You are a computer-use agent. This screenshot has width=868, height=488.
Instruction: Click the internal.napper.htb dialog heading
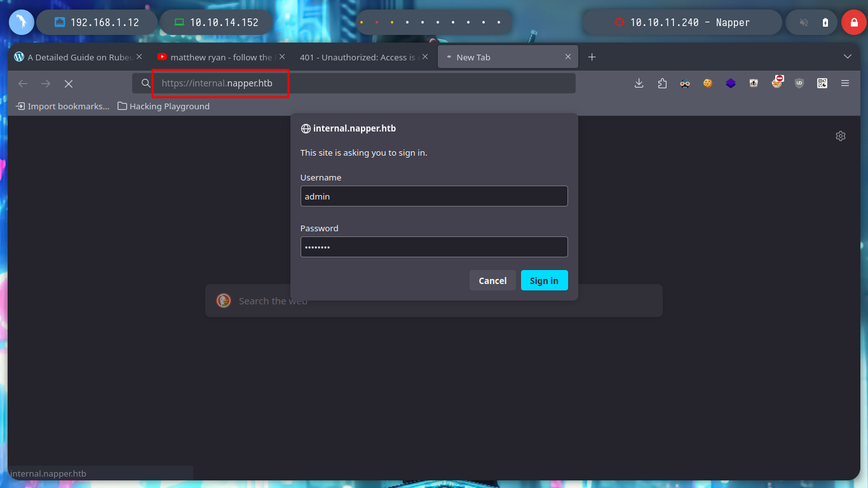(x=354, y=128)
